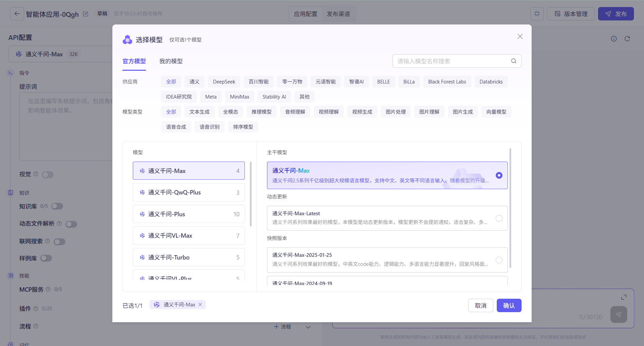This screenshot has width=644, height=346.
Task: Click the info icon in the preview panel
Action: point(613,39)
